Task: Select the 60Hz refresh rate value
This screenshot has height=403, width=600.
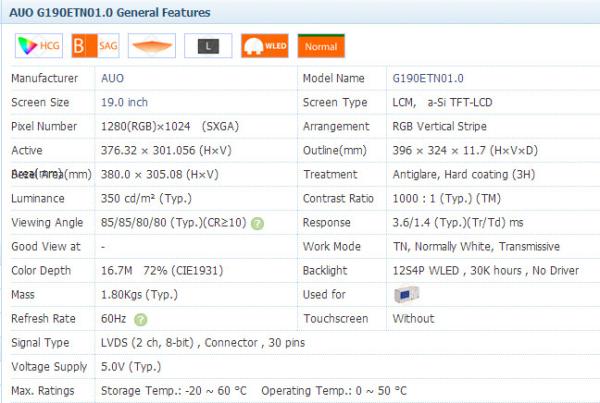Action: [x=114, y=319]
